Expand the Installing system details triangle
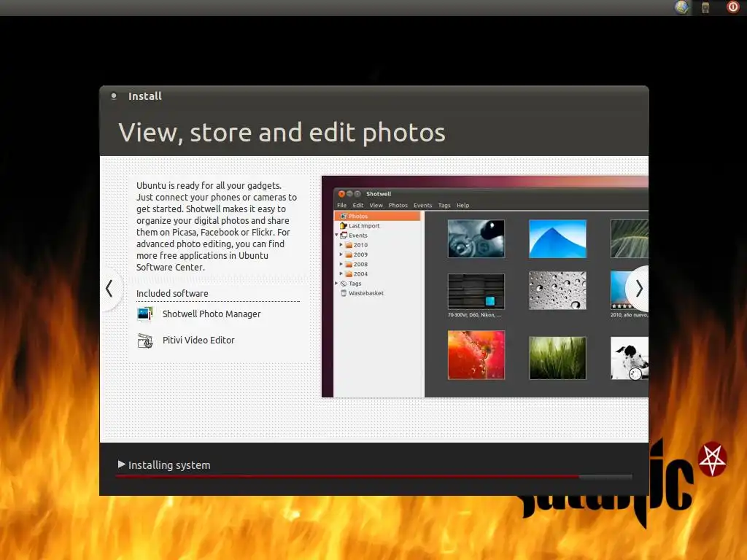This screenshot has height=560, width=747. 122,464
